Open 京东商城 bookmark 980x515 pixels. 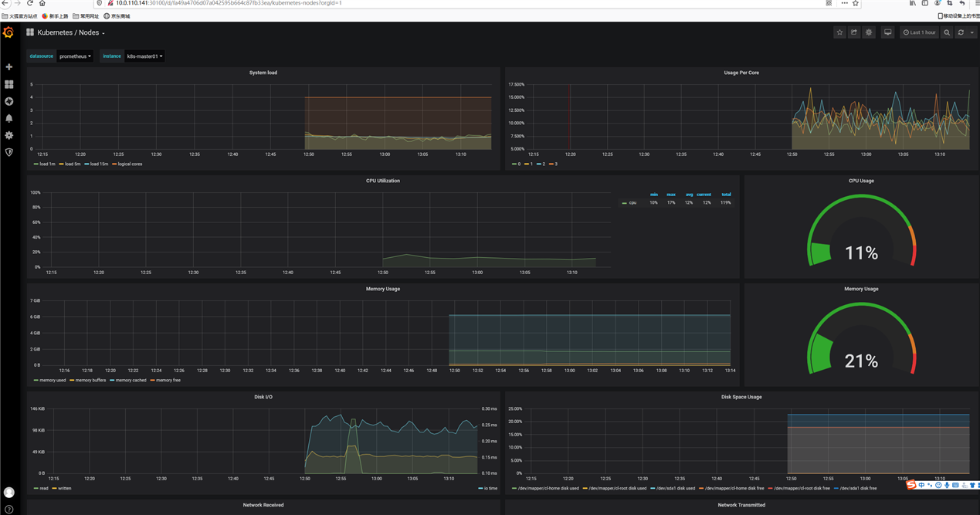coord(117,15)
